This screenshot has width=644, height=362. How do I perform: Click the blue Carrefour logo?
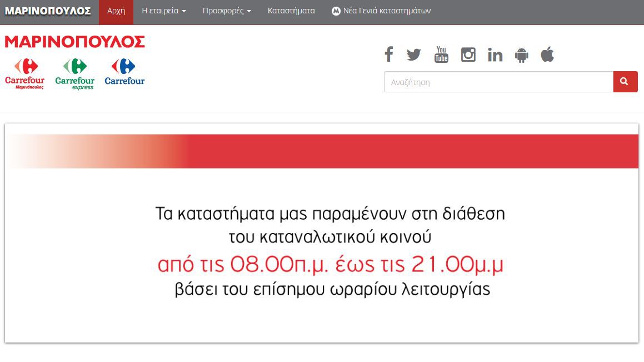click(x=124, y=72)
